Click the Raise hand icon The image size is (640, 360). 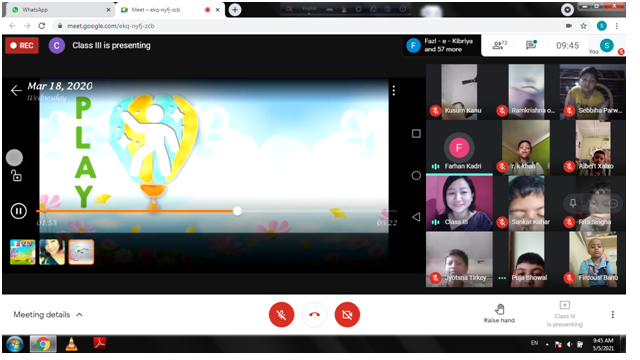pos(499,309)
